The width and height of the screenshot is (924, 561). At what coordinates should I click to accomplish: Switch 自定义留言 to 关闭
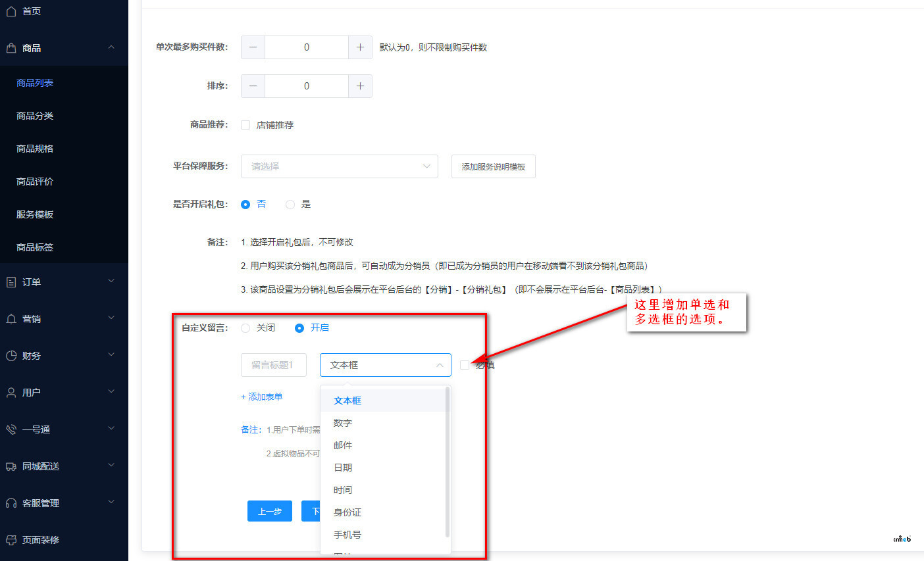[244, 328]
